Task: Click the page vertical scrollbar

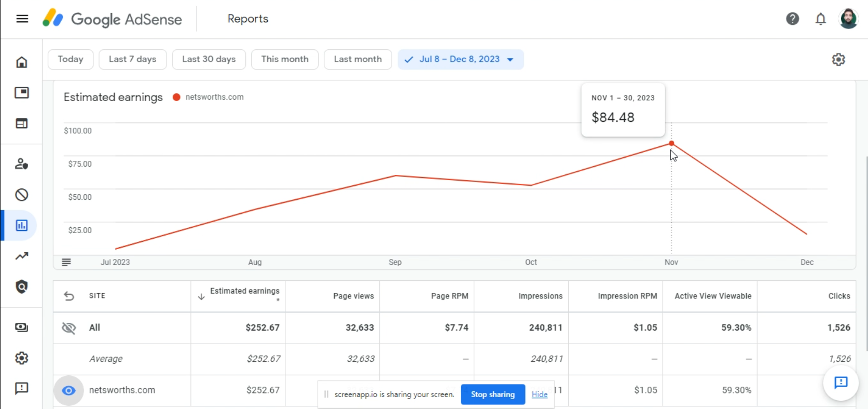Action: coord(866,253)
